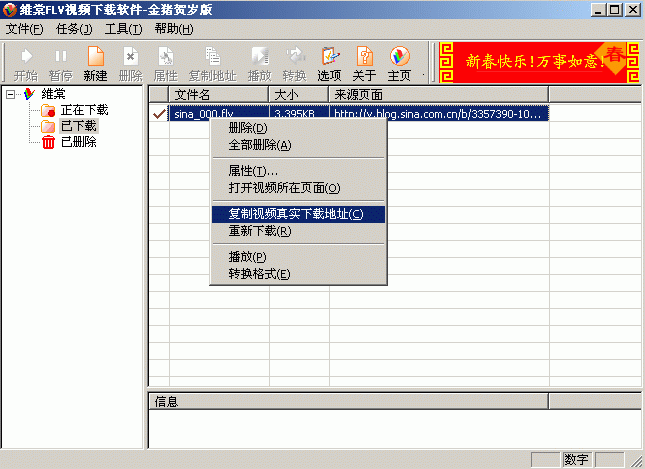
Task: Click the New Year greeting banner
Action: (539, 61)
